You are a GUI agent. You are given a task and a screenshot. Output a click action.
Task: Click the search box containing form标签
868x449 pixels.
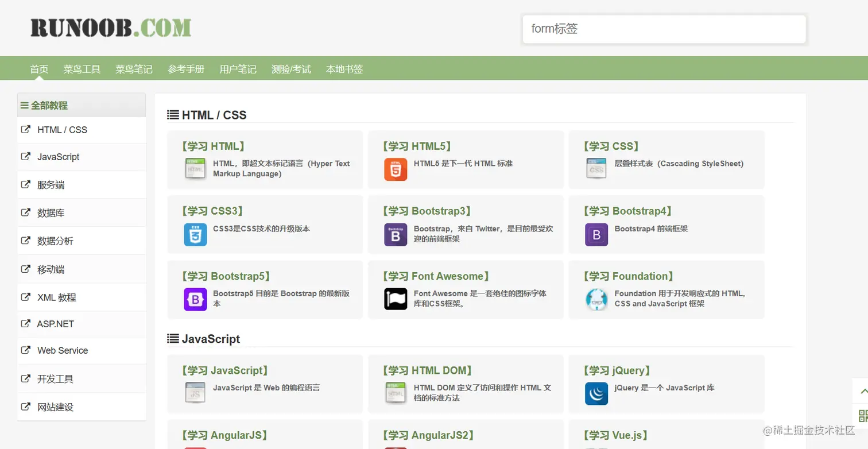pyautogui.click(x=664, y=29)
